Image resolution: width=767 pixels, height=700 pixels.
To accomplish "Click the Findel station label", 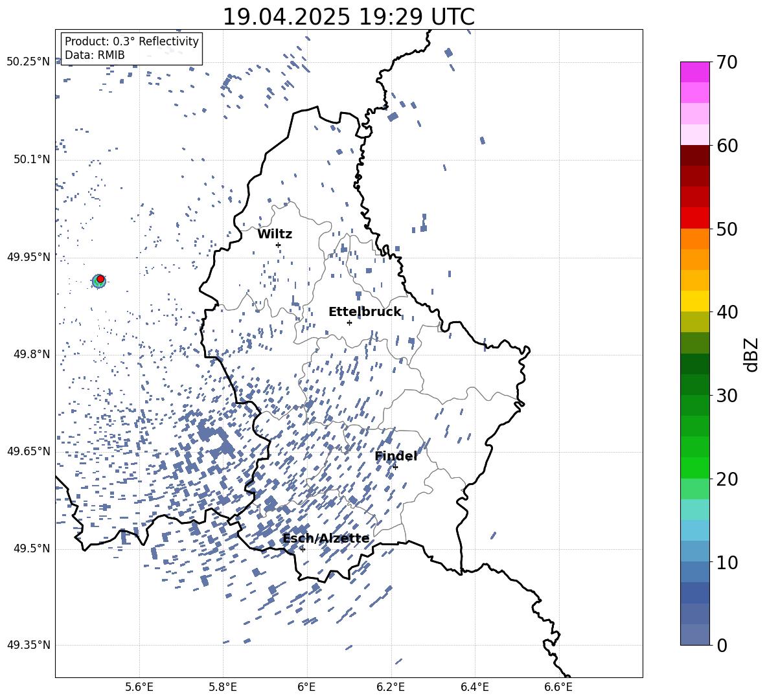I will point(396,456).
